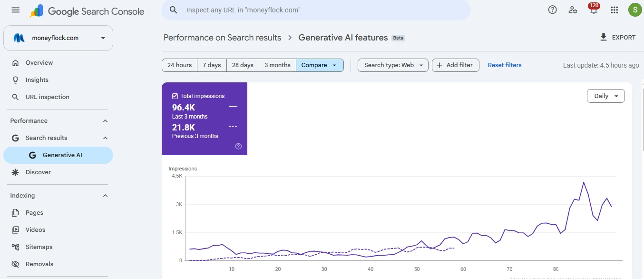This screenshot has height=279, width=644.
Task: Open the Pages indexing report
Action: [58, 213]
